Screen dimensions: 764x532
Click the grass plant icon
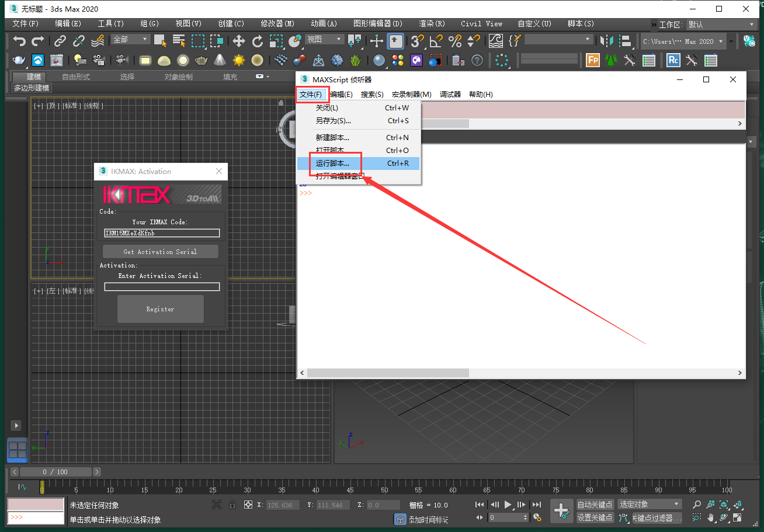355,60
